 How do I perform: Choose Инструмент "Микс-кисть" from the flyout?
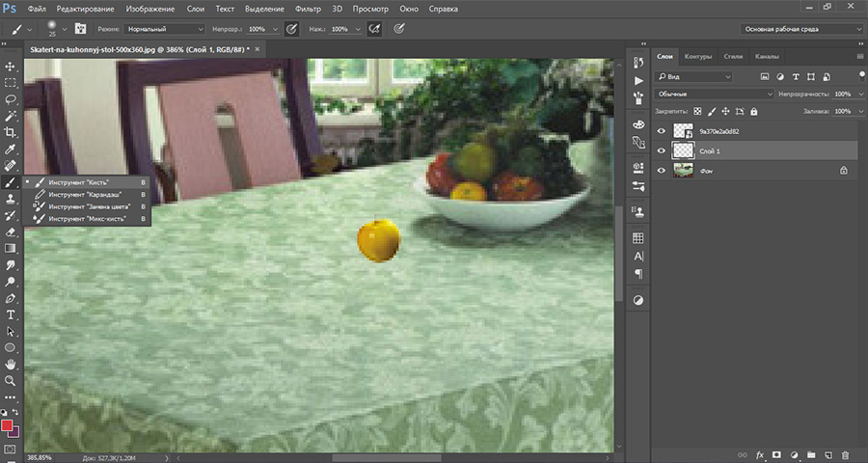coord(85,219)
